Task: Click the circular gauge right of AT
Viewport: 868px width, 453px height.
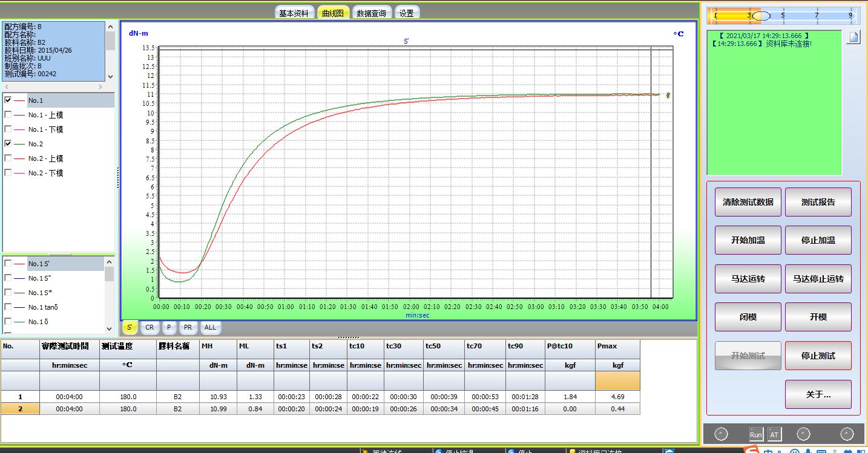Action: tap(803, 434)
